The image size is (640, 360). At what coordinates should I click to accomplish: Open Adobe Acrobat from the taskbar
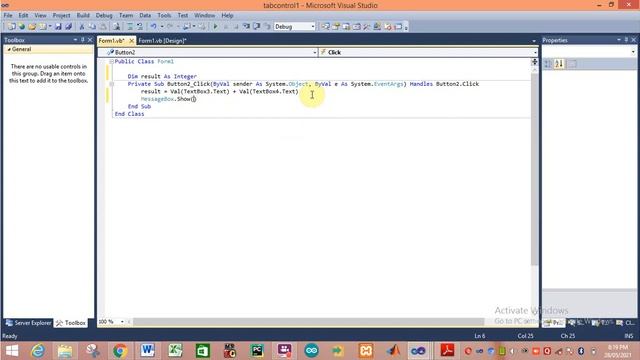[447, 350]
